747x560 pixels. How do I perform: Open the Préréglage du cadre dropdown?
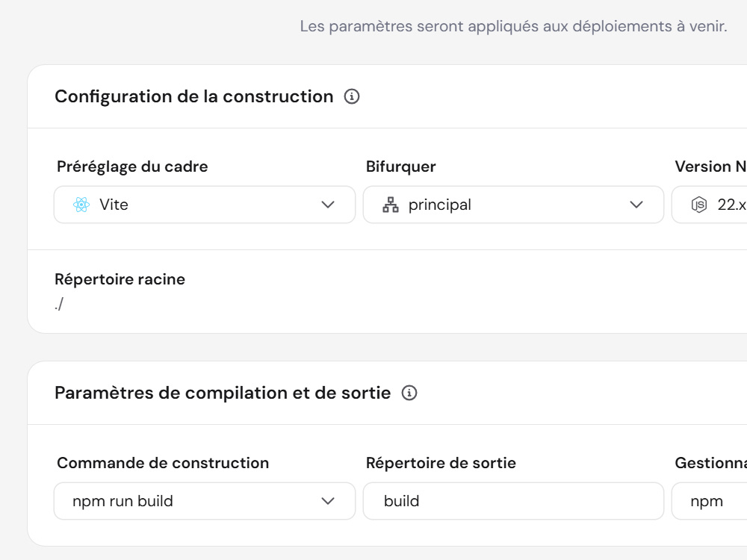tap(205, 205)
